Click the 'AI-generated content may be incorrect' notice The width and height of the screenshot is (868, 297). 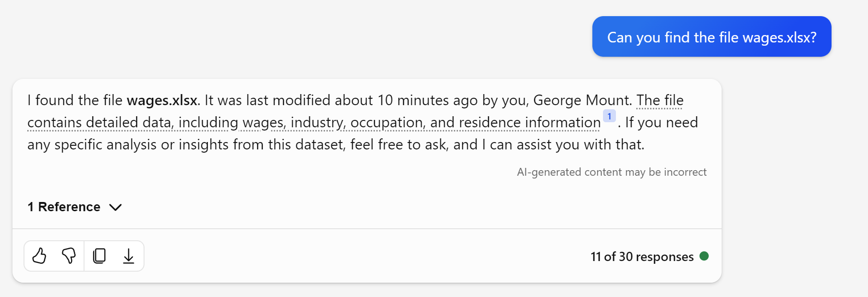[x=611, y=172]
